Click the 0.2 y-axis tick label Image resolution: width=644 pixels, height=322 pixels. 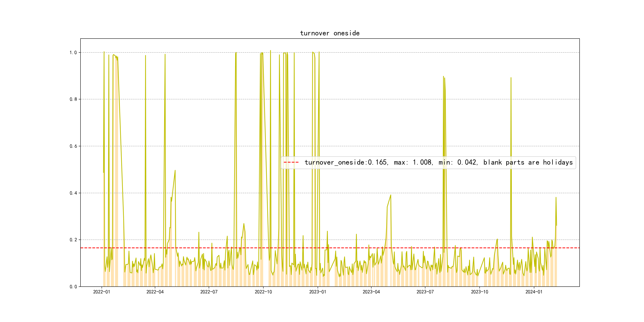click(x=73, y=240)
